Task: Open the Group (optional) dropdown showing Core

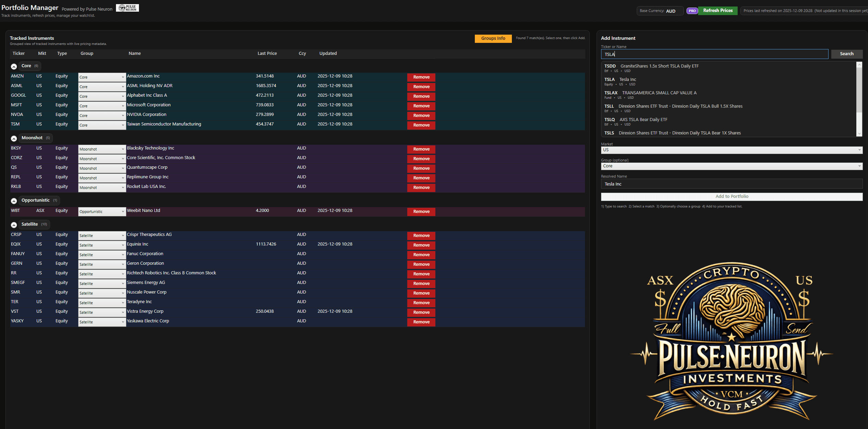Action: click(x=731, y=166)
